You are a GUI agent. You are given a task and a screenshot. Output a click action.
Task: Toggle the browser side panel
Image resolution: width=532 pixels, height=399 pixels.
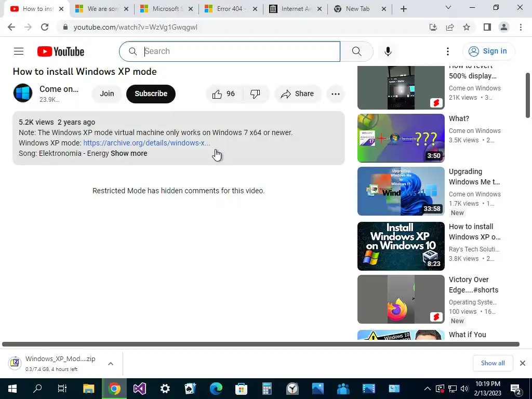click(x=487, y=27)
